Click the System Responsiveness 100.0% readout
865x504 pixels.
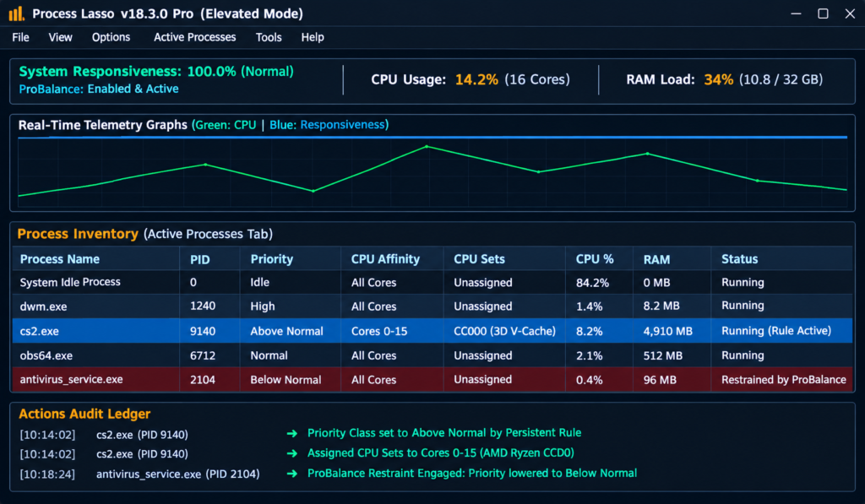click(x=156, y=72)
